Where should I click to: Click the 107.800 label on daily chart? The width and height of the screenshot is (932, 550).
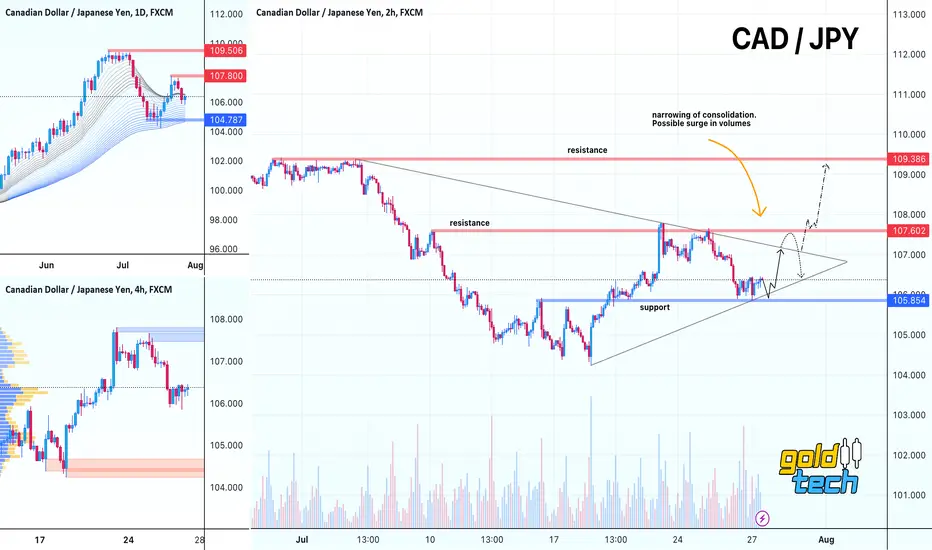(x=226, y=76)
